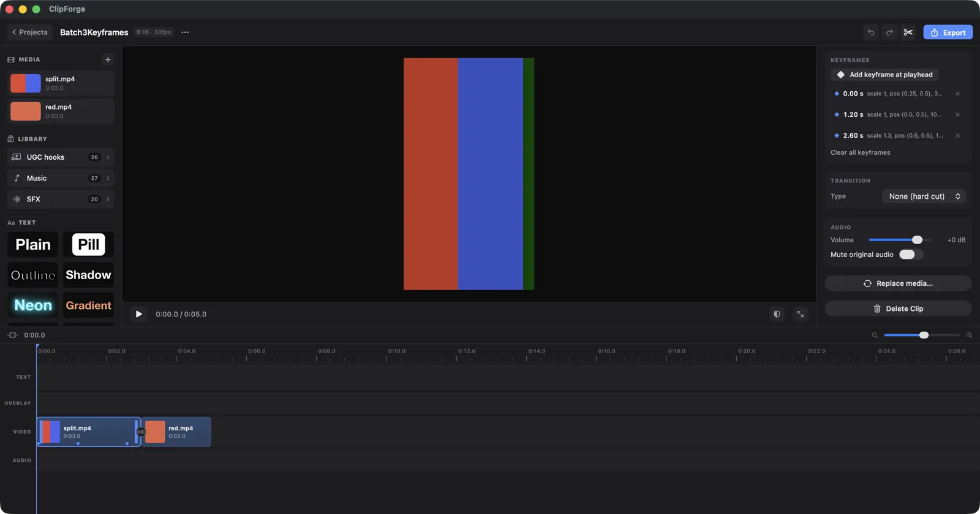Toggle the preview contrast half-circle icon
This screenshot has height=514, width=980.
coord(777,314)
